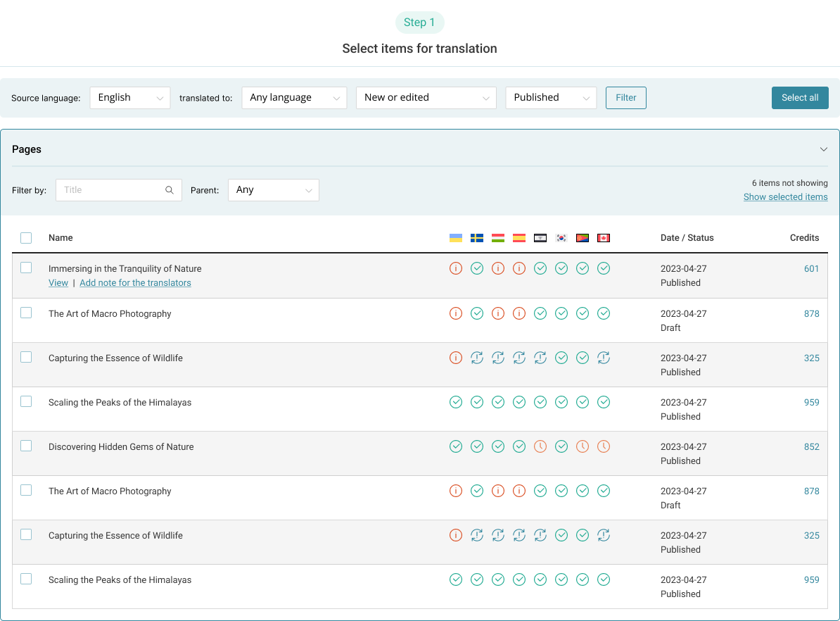840x621 pixels.
Task: Tick the header checkbox beside Name
Action: 26,238
